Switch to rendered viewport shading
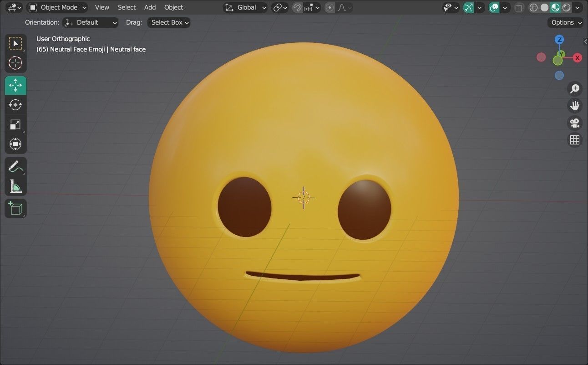The image size is (588, 365). coord(566,7)
